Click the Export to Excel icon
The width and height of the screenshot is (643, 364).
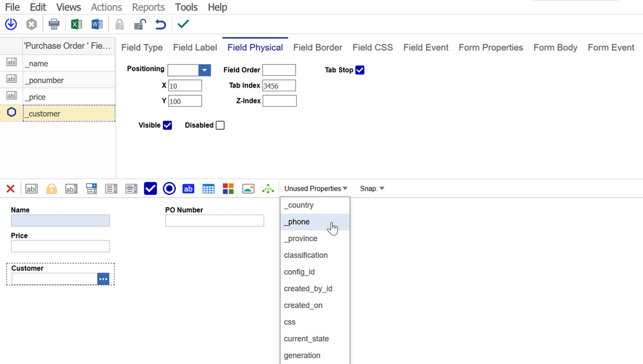click(76, 24)
